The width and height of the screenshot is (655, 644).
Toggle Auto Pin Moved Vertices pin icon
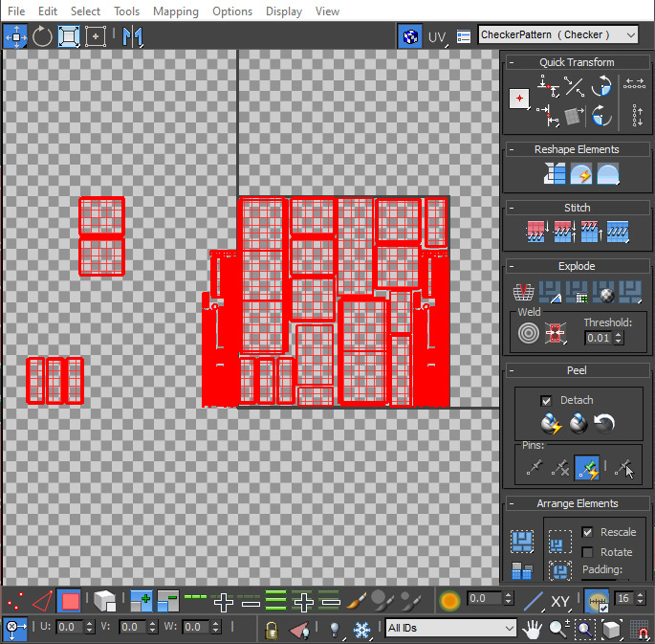coord(587,468)
